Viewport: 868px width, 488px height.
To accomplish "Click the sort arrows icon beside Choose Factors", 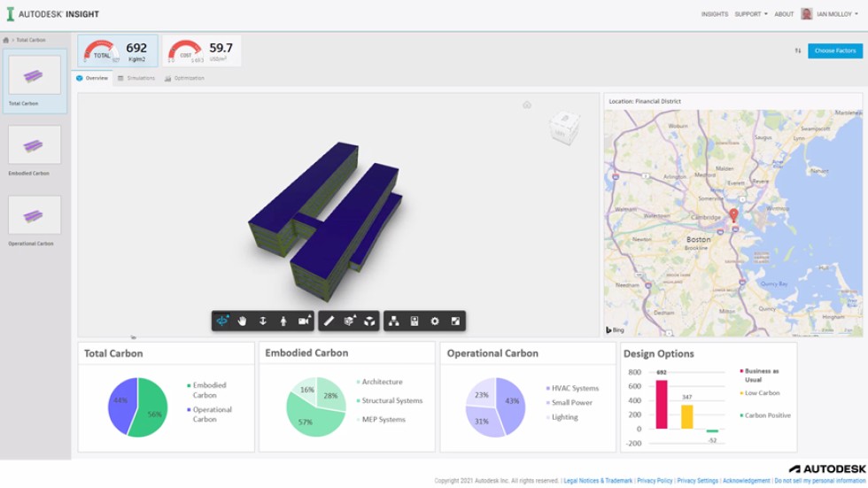I will [x=797, y=50].
